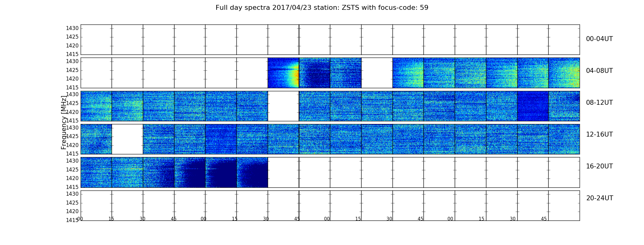Open the last data panel in the 16-20UT row
Image resolution: width=644 pixels, height=245 pixels.
(x=252, y=172)
